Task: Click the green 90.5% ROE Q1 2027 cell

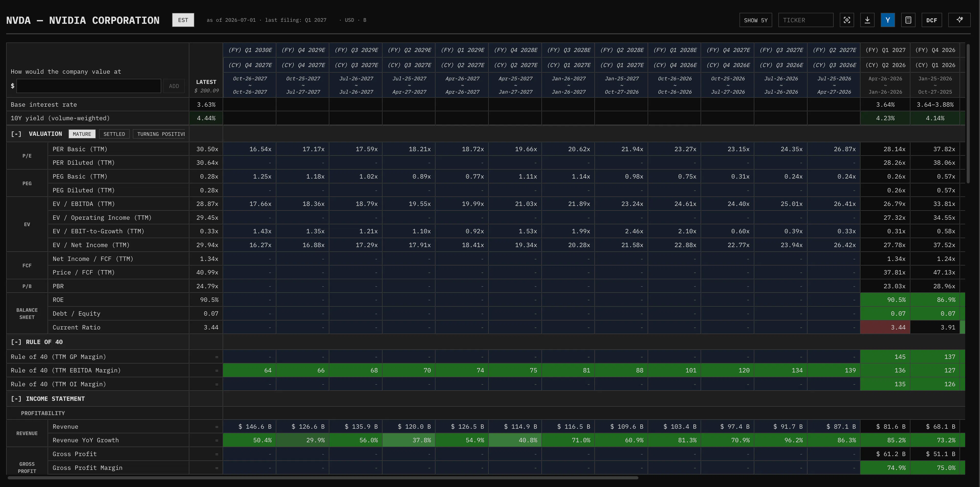Action: (885, 300)
